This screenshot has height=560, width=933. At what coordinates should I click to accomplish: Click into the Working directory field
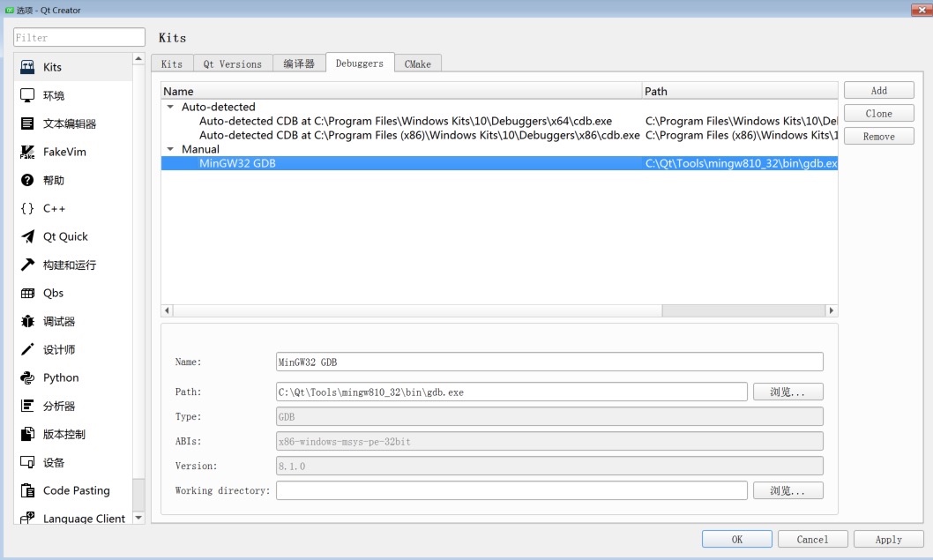coord(511,490)
